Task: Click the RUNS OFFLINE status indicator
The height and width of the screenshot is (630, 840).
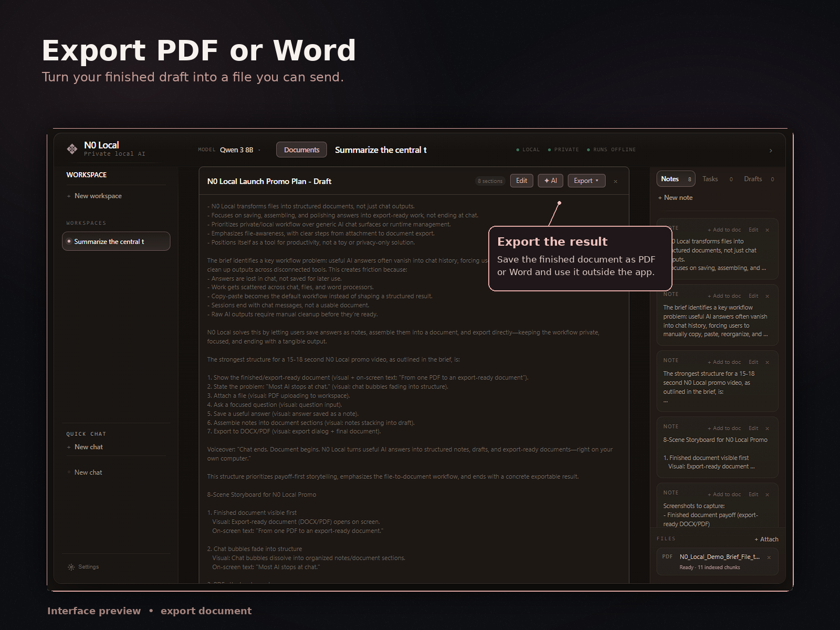Action: (x=611, y=150)
